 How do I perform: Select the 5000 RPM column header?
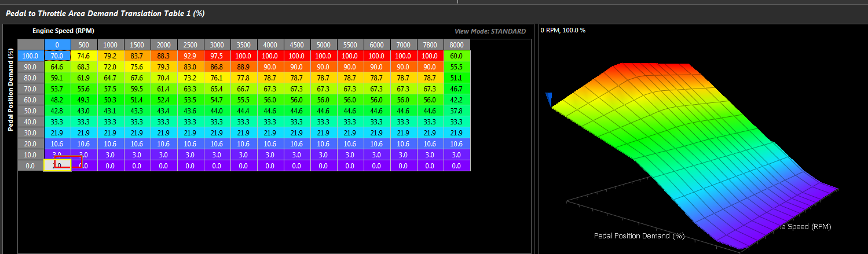tap(324, 45)
